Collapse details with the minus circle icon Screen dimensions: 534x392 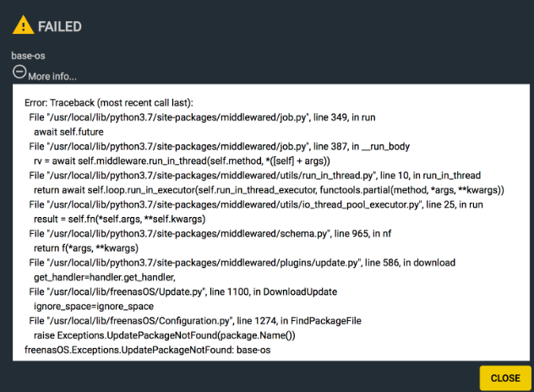19,72
